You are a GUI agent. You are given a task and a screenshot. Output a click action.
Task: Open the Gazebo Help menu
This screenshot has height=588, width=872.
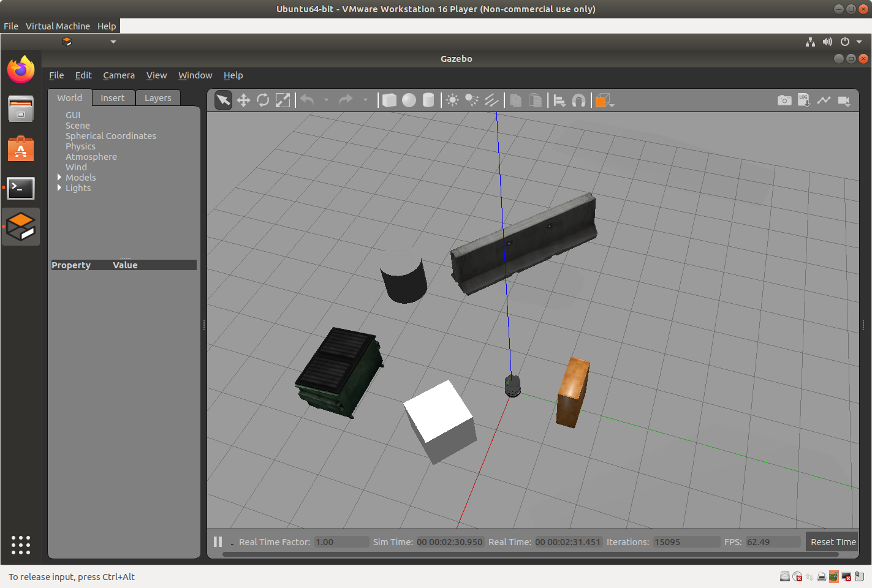233,75
